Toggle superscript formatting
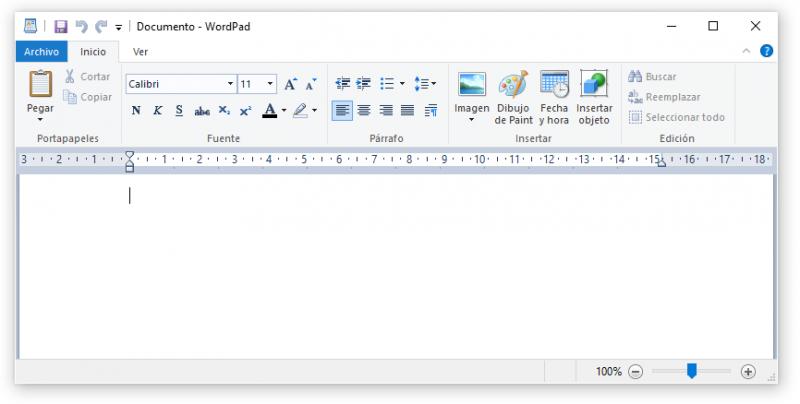 click(245, 111)
